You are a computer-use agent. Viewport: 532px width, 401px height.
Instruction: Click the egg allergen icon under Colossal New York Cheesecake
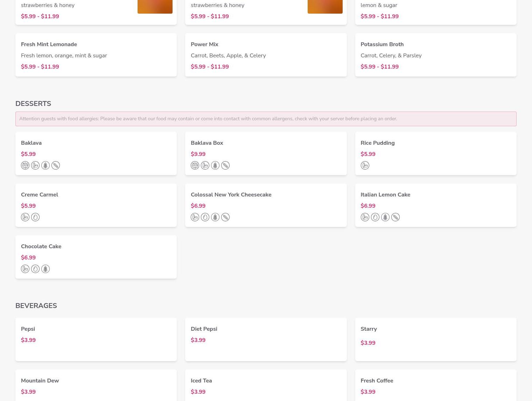pyautogui.click(x=205, y=217)
